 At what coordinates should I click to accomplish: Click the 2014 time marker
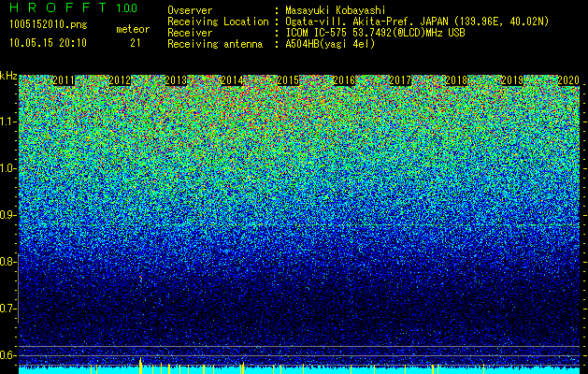232,80
